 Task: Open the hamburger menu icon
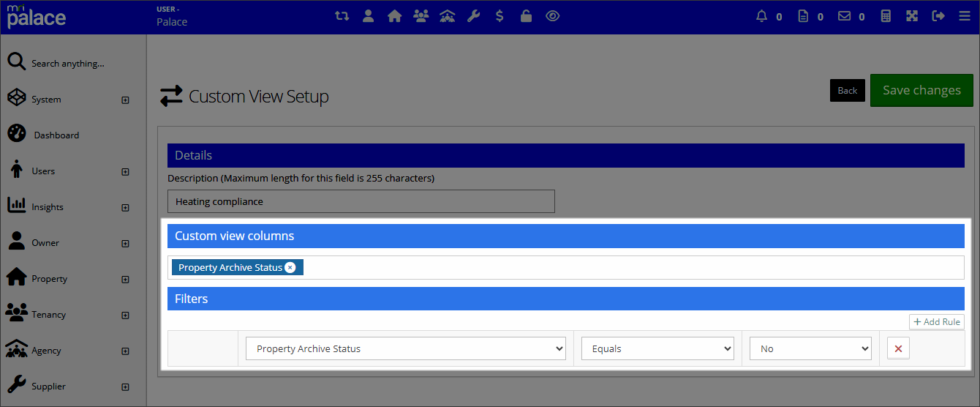tap(965, 15)
